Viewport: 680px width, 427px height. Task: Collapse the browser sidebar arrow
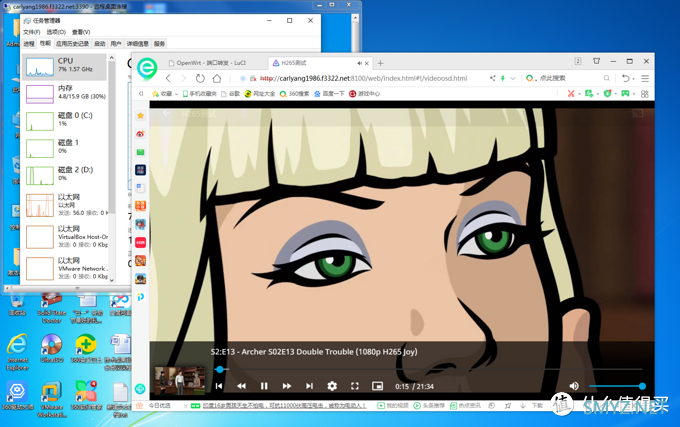141,94
